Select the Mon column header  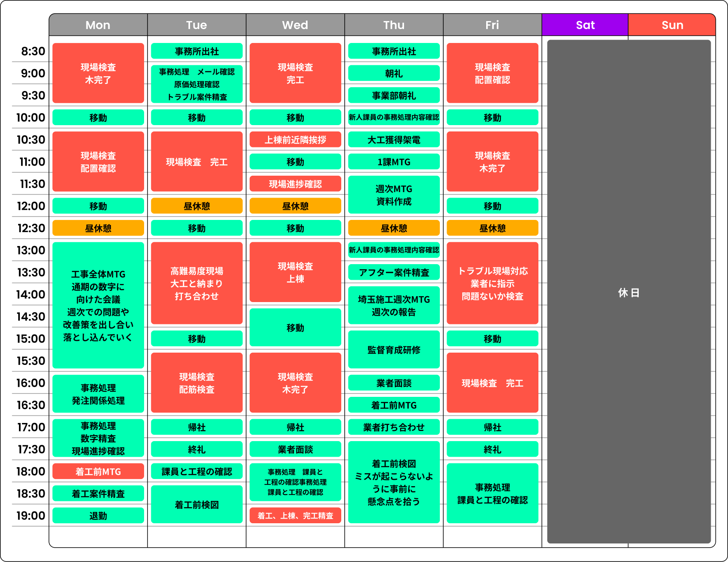coord(98,25)
